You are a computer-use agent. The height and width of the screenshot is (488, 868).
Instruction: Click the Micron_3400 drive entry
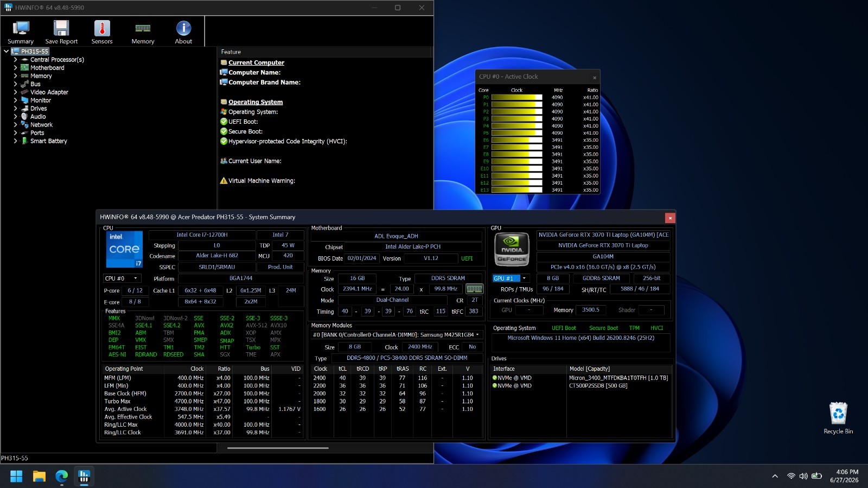click(618, 378)
